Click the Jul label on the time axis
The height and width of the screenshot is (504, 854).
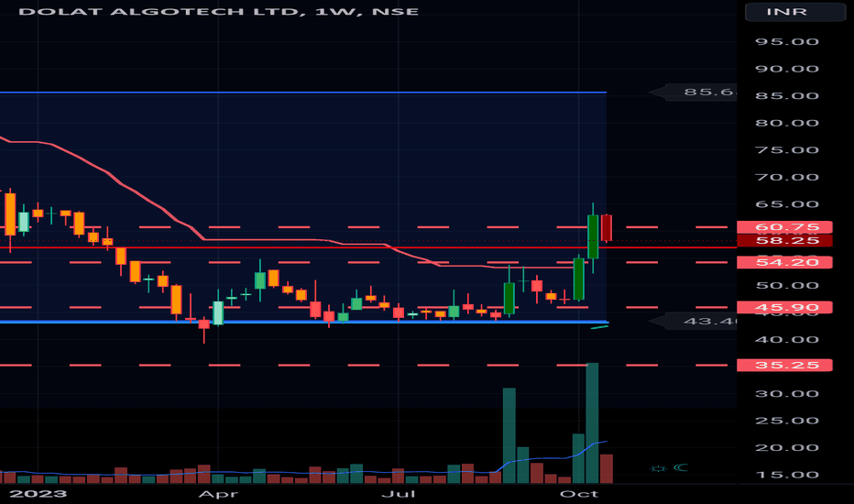click(398, 494)
